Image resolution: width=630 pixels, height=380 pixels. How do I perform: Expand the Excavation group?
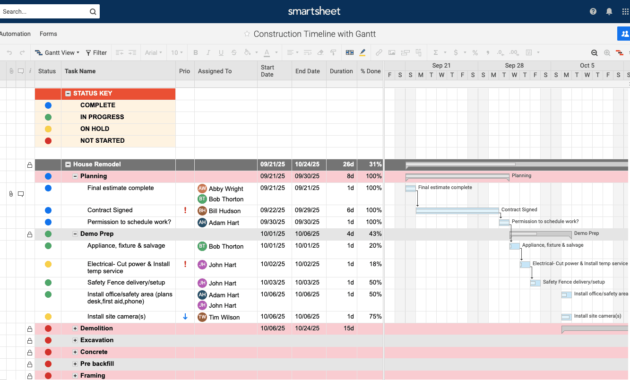click(x=75, y=340)
